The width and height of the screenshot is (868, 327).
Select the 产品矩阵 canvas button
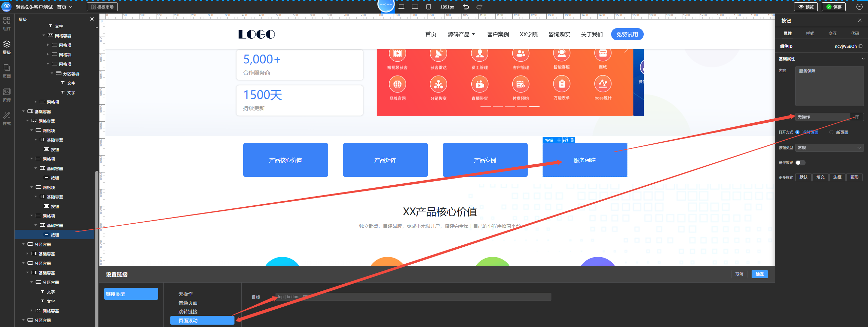pyautogui.click(x=385, y=160)
